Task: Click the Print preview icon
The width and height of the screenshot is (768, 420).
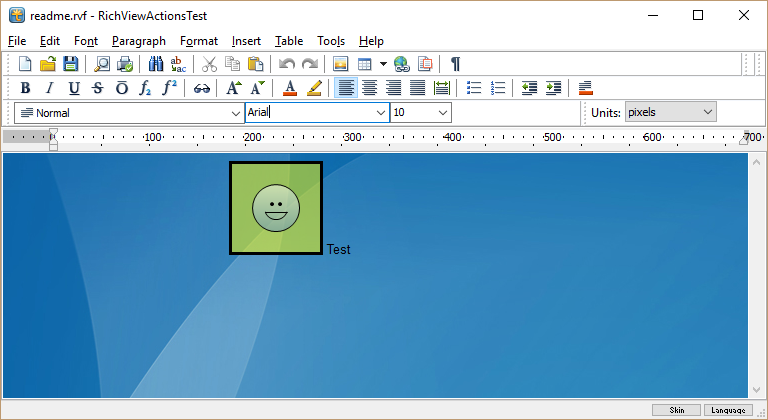Action: 102,64
